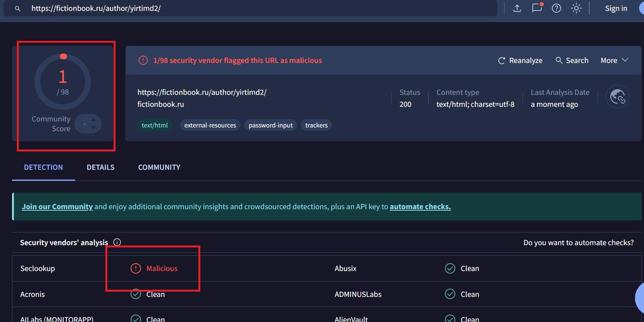Open the notifications chat icon
This screenshot has width=644, height=322.
click(537, 8)
